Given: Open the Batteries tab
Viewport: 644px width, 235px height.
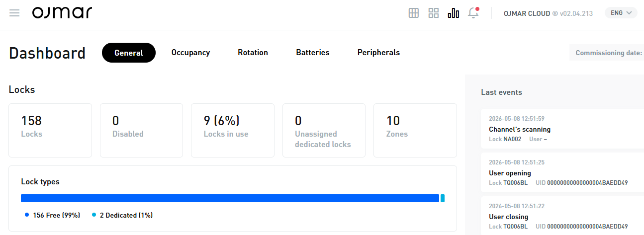Looking at the screenshot, I should pos(313,53).
